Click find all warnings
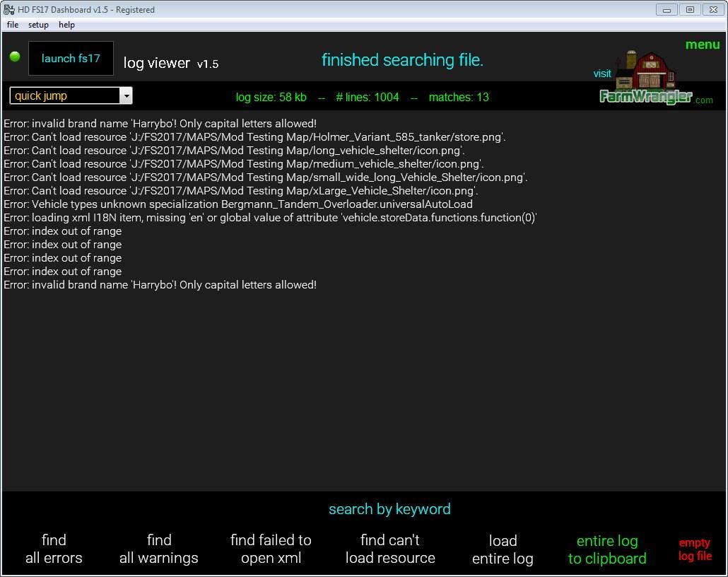This screenshot has width=728, height=577. pyautogui.click(x=159, y=549)
